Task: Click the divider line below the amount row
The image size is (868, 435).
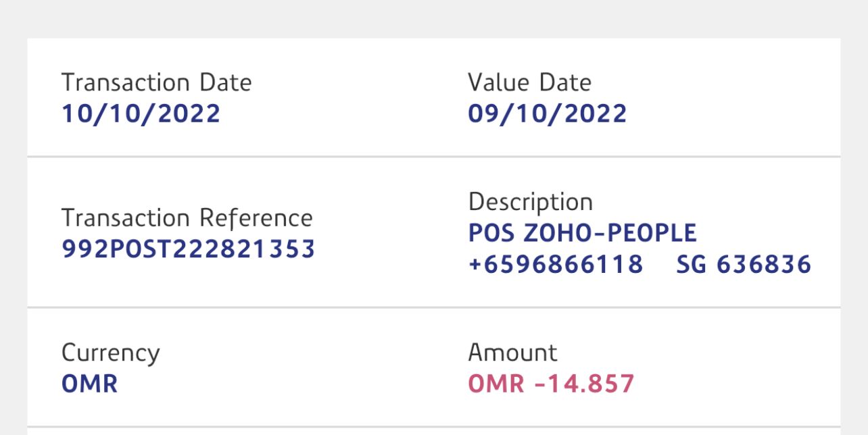Action: 433,426
